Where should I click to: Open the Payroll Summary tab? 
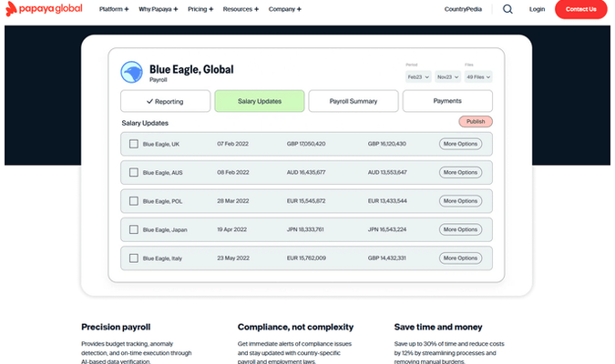pyautogui.click(x=354, y=101)
